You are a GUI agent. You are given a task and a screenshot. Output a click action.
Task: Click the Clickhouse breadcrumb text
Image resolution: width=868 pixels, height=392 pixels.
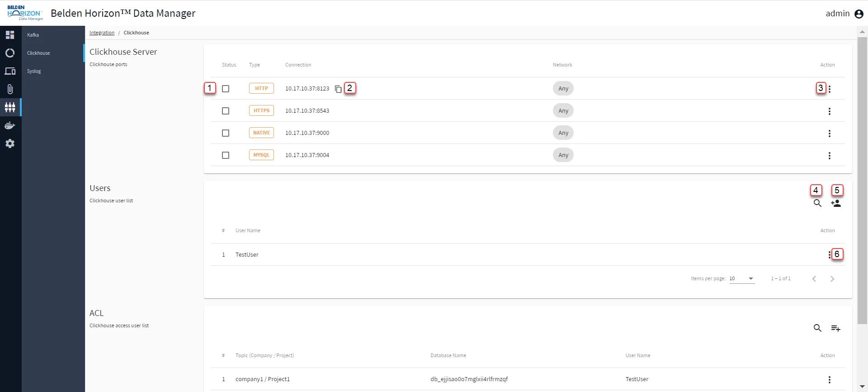click(x=136, y=33)
